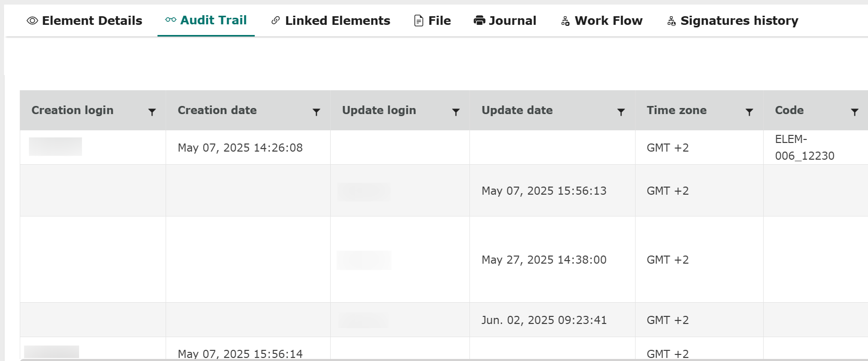Viewport: 868px width, 361px height.
Task: Switch to the Element Details tab
Action: pyautogui.click(x=92, y=21)
